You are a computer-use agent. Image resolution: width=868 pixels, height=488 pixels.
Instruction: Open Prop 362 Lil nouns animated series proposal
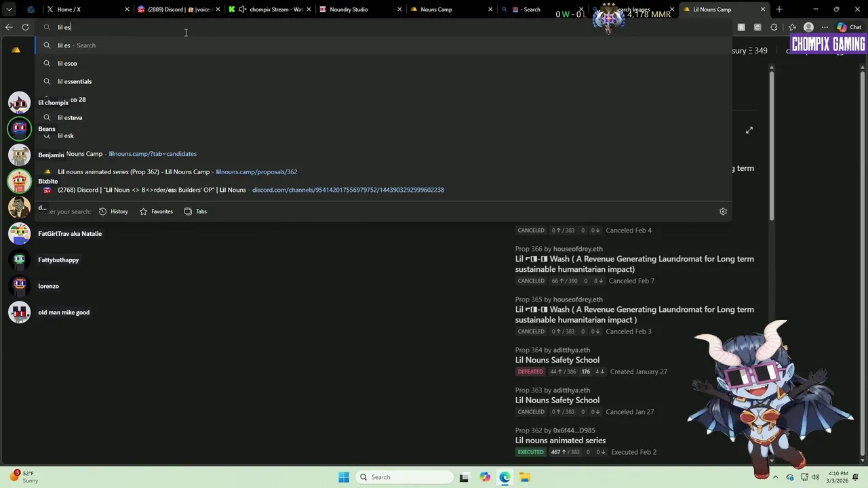point(560,441)
